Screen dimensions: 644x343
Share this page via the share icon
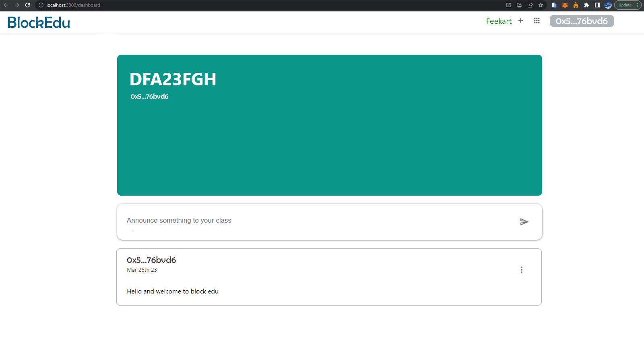tap(530, 5)
